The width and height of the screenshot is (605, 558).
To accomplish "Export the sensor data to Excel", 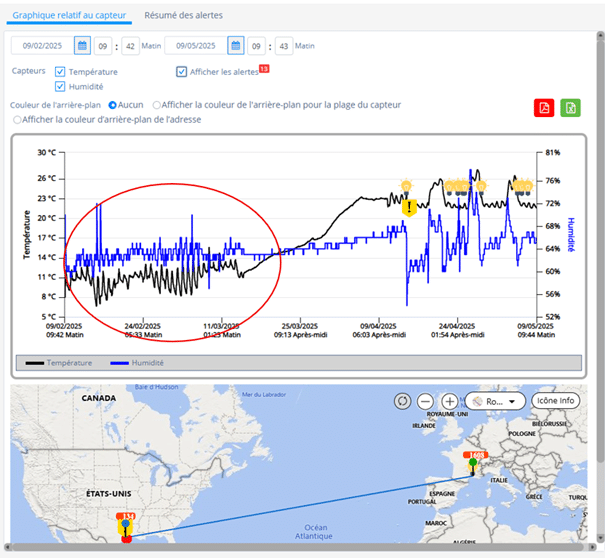I will pyautogui.click(x=571, y=109).
